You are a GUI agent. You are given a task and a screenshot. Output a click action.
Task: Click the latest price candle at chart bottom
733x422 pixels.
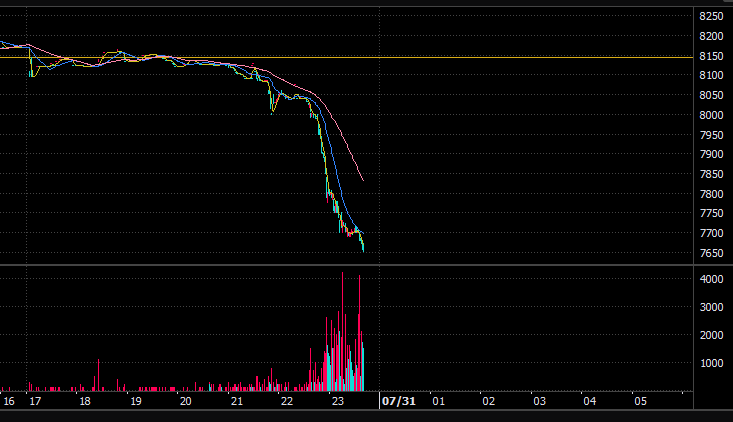click(363, 248)
